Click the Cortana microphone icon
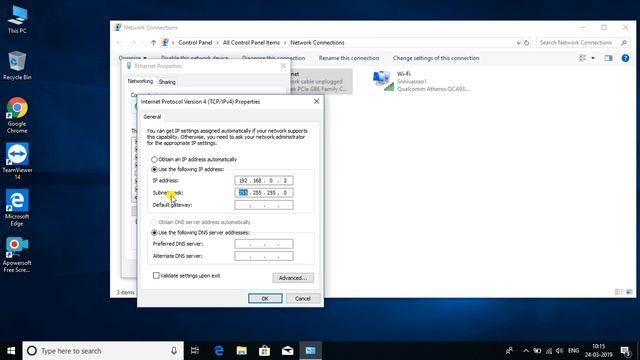The width and height of the screenshot is (640, 360). click(174, 351)
